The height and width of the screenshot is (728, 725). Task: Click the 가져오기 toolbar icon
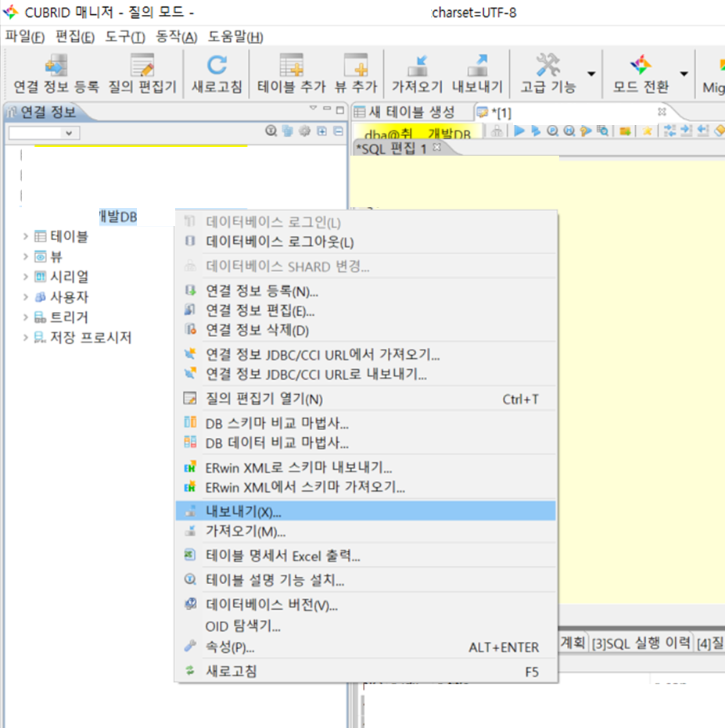pos(417,73)
